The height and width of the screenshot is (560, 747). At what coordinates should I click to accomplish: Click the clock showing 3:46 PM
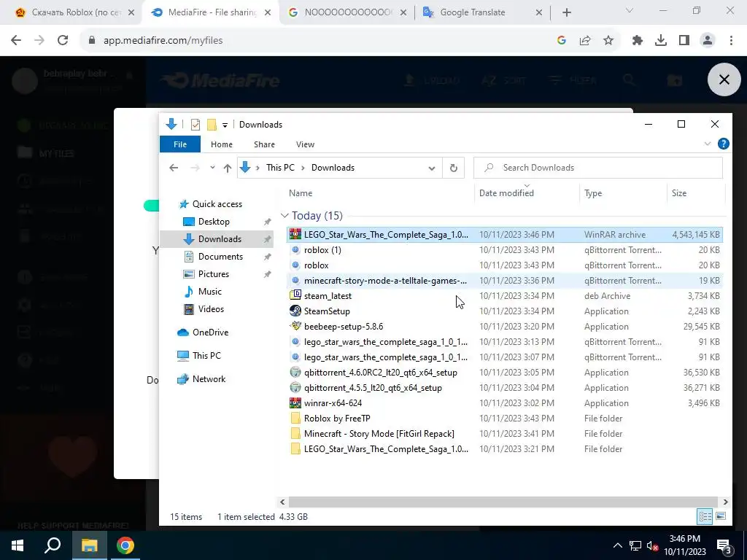click(x=684, y=539)
